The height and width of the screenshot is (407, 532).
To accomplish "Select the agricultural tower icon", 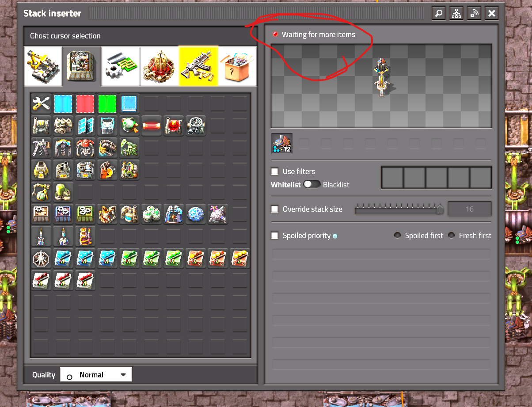I will (x=42, y=192).
